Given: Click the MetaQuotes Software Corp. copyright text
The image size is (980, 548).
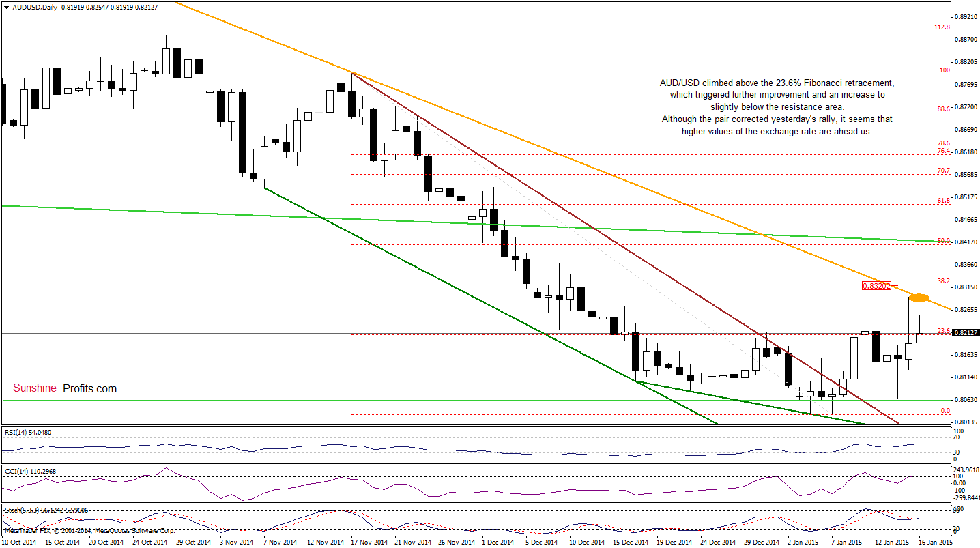Looking at the screenshot, I should pos(89,530).
